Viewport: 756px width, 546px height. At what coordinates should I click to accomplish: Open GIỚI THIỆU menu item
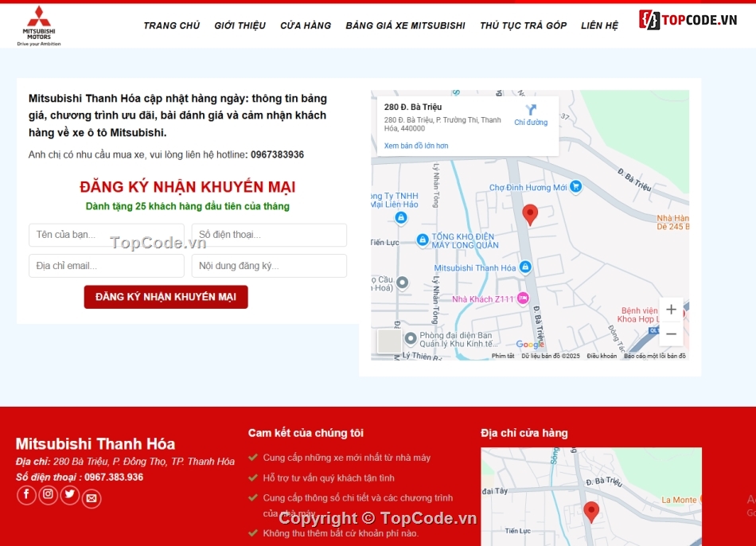pyautogui.click(x=240, y=25)
